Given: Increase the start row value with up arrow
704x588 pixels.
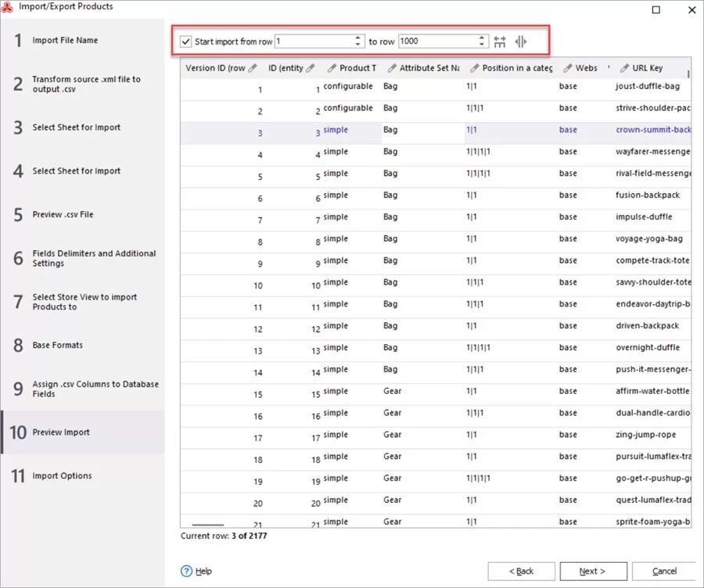Looking at the screenshot, I should [357, 38].
